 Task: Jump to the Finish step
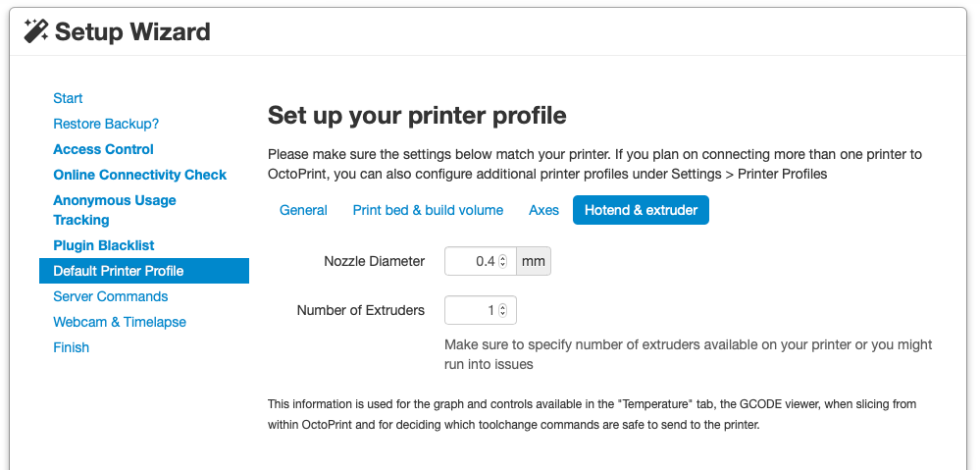point(71,347)
